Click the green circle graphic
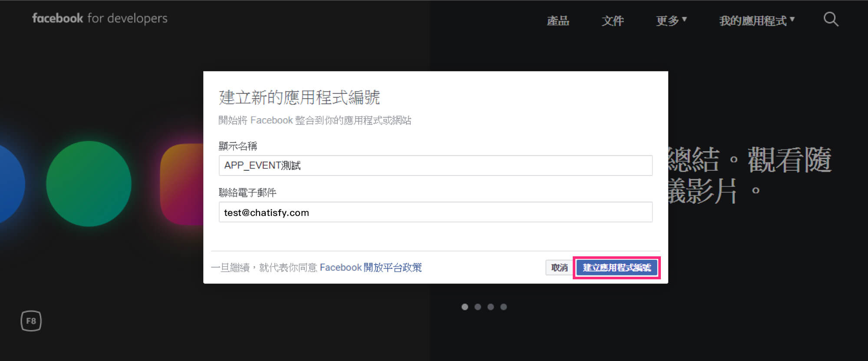This screenshot has width=868, height=361. (x=89, y=183)
